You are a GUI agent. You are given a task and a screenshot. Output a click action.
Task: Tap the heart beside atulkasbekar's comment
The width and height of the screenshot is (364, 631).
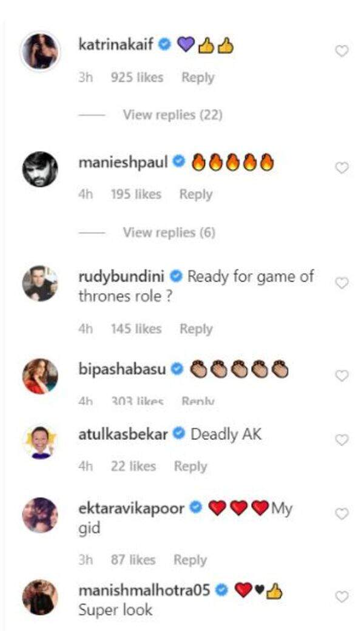pyautogui.click(x=342, y=440)
